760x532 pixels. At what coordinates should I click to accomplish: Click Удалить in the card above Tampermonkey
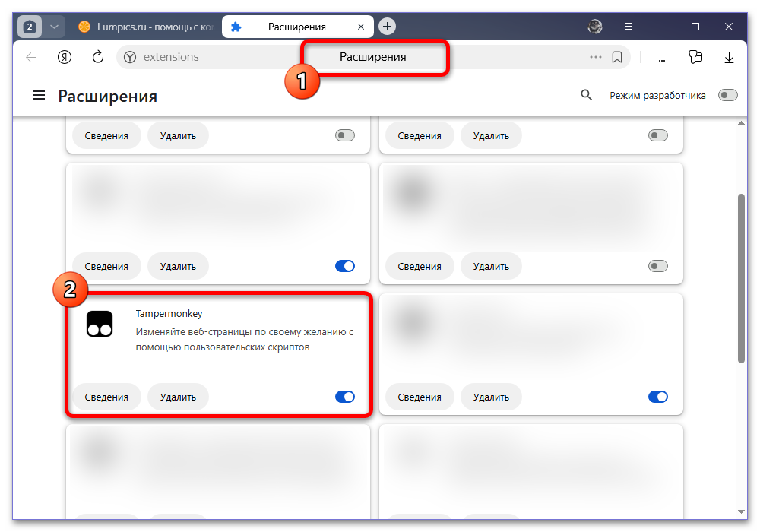[x=178, y=266]
